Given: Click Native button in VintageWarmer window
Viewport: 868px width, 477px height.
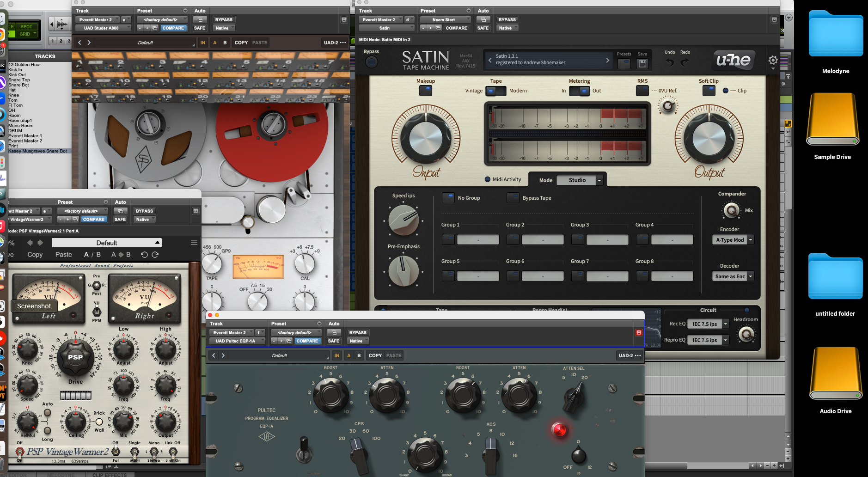Looking at the screenshot, I should pyautogui.click(x=144, y=219).
